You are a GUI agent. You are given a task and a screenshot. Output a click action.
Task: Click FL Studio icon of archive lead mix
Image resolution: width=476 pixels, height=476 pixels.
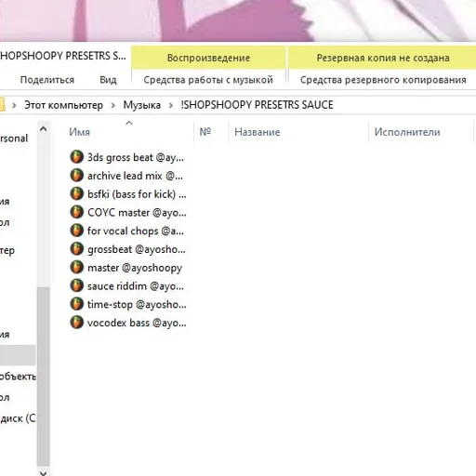(76, 176)
